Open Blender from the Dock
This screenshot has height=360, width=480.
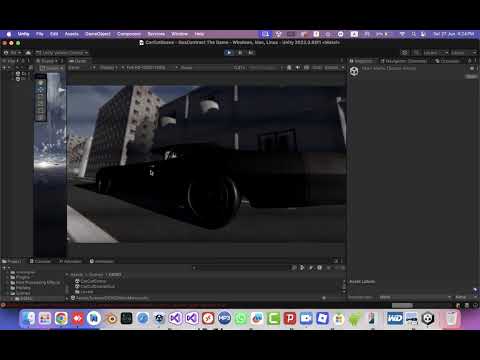click(110, 319)
